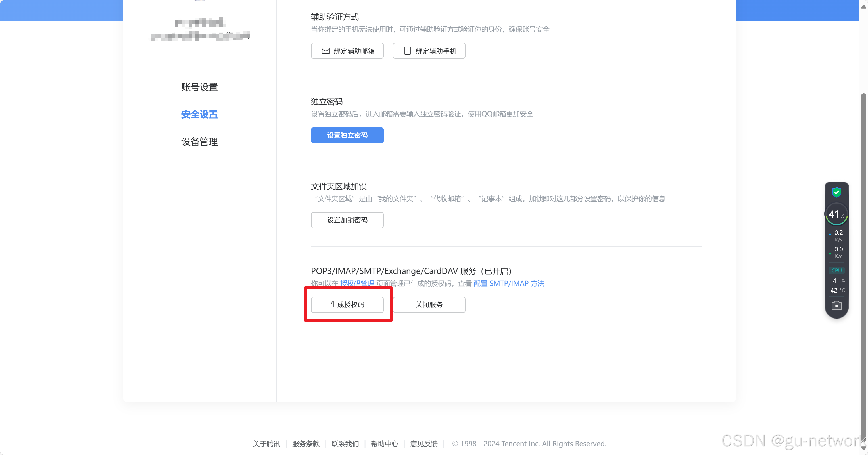Open 账号设置 in the sidebar
Screen dimensions: 868x455
[x=199, y=87]
